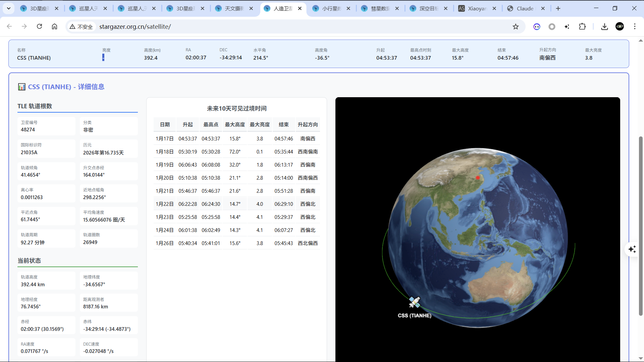Viewport: 644px width, 362px height.
Task: Close the 人造卫星 active tab
Action: click(x=300, y=8)
